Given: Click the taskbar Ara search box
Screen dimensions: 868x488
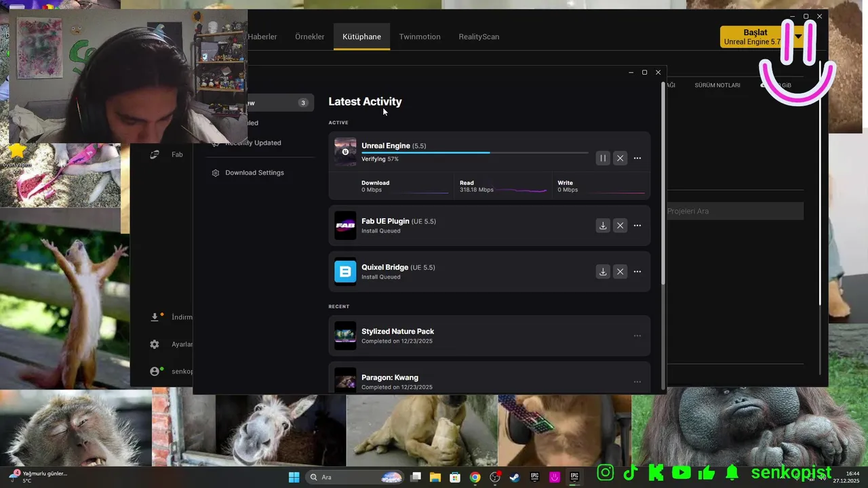Looking at the screenshot, I should point(356,477).
